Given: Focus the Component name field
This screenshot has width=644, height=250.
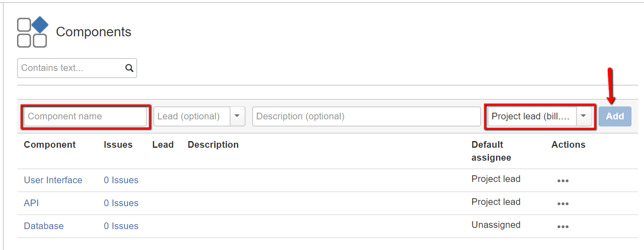Looking at the screenshot, I should click(x=85, y=116).
